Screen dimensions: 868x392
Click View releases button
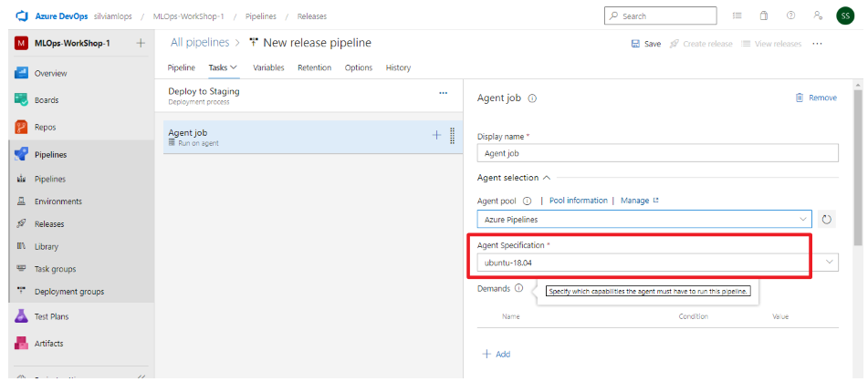click(x=771, y=44)
